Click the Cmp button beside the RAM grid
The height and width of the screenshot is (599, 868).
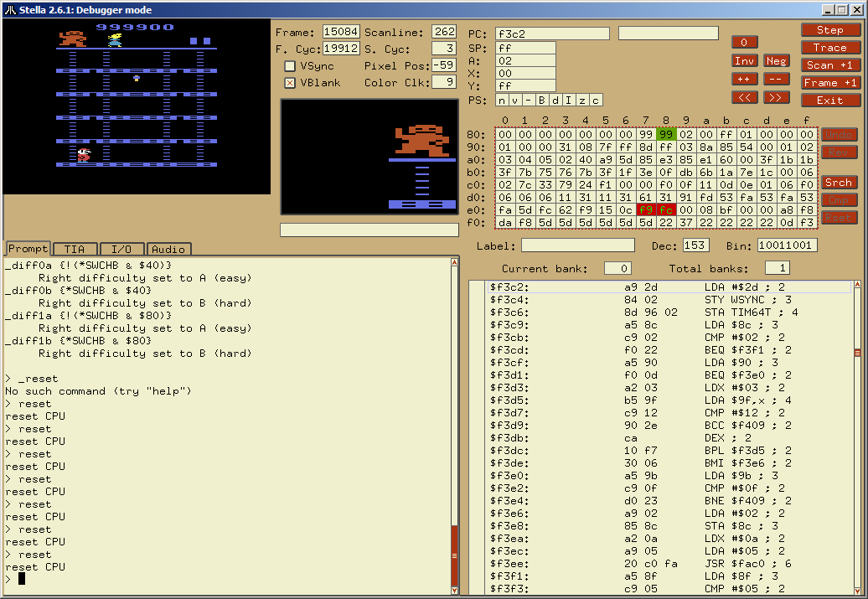(839, 200)
